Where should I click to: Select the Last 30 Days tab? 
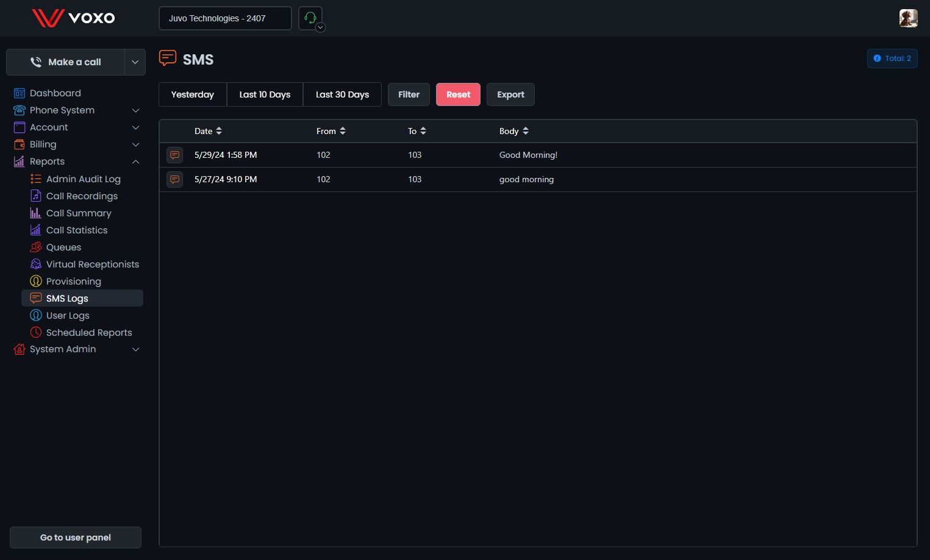pos(342,94)
